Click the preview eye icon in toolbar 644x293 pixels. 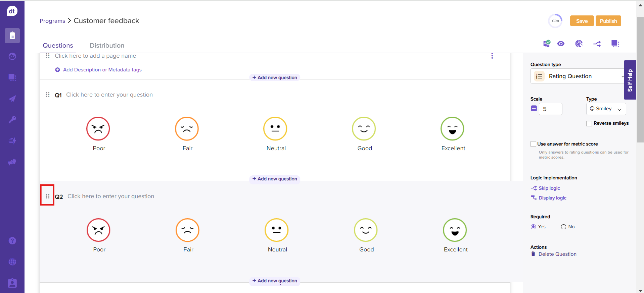click(x=561, y=44)
